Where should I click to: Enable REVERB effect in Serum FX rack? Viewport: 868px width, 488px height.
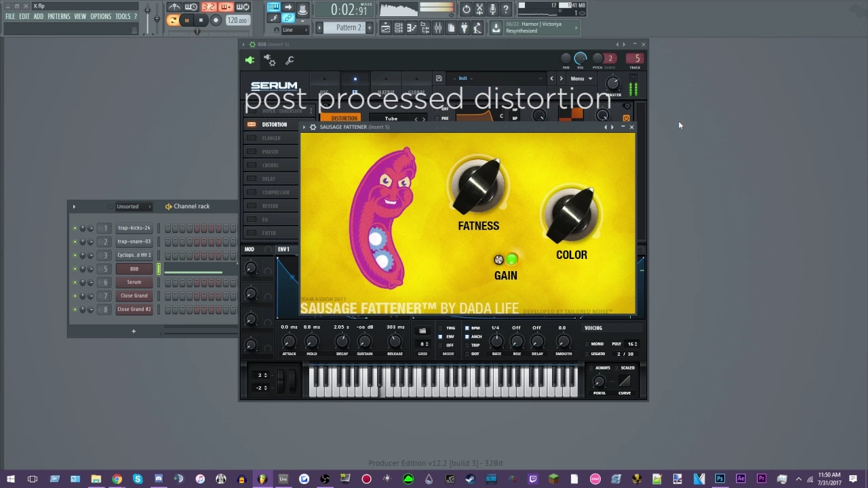pos(252,206)
